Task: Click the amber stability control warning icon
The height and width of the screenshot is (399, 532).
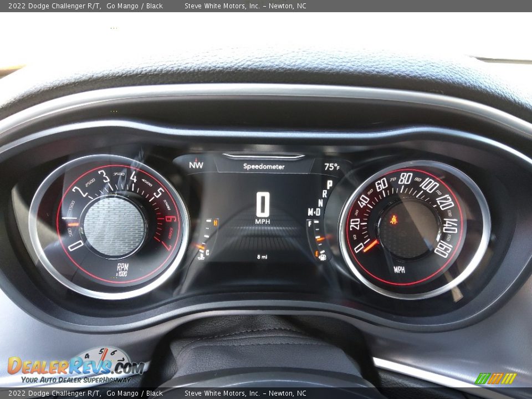Action: pos(394,220)
